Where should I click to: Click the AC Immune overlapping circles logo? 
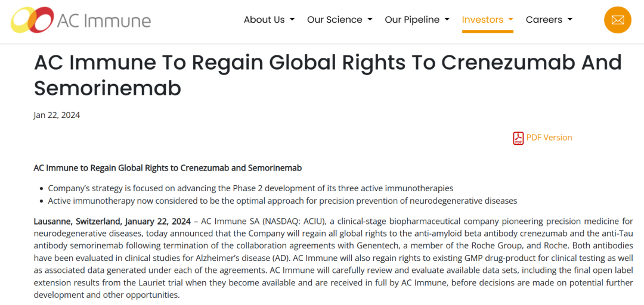pyautogui.click(x=32, y=20)
